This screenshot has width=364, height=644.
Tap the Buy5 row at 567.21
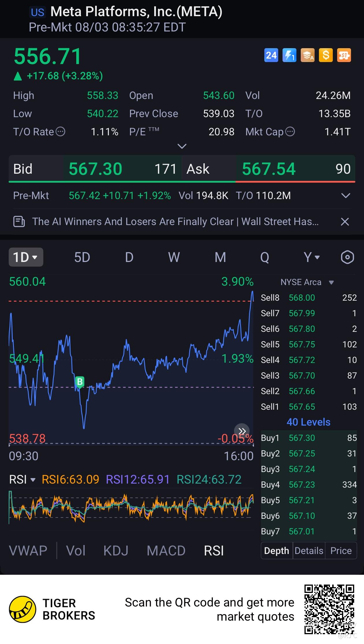pyautogui.click(x=309, y=500)
